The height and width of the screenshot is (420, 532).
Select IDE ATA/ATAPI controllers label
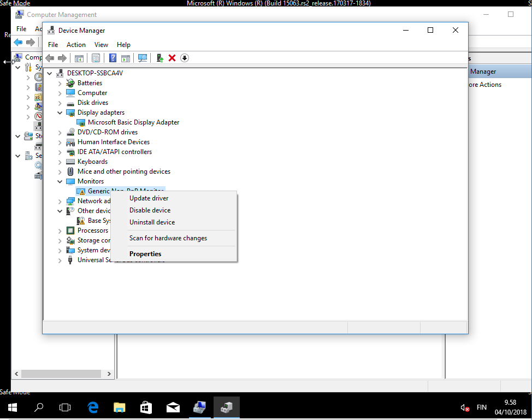coord(114,152)
